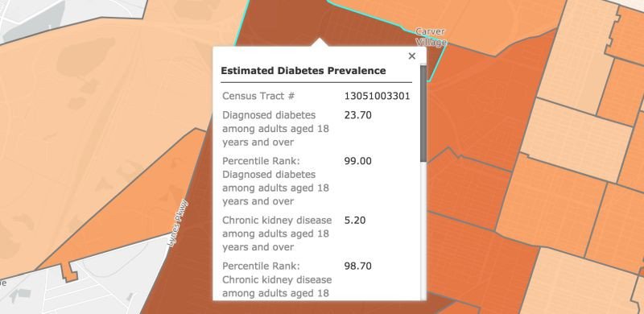The width and height of the screenshot is (644, 314).
Task: Click the Chronic kidney disease row label
Action: pyautogui.click(x=277, y=233)
